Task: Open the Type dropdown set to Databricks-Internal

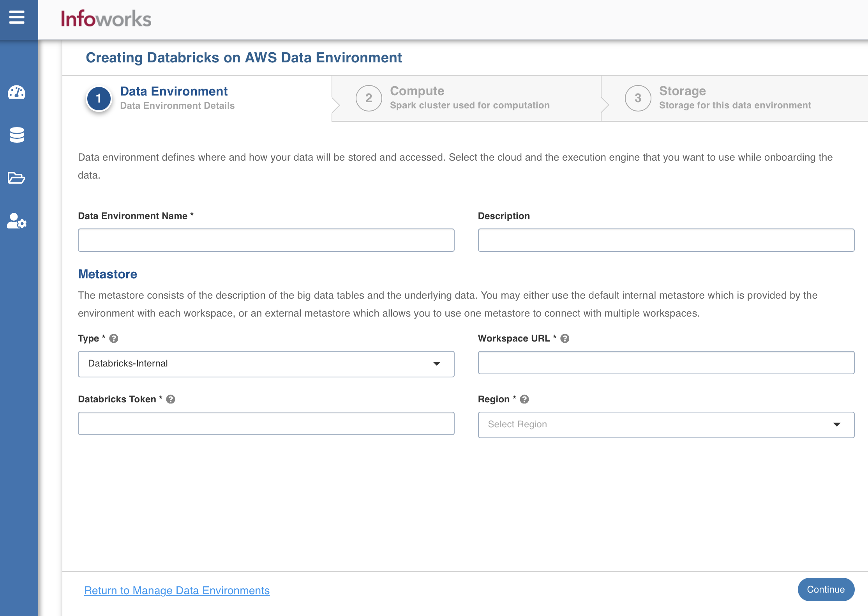Action: coord(266,364)
